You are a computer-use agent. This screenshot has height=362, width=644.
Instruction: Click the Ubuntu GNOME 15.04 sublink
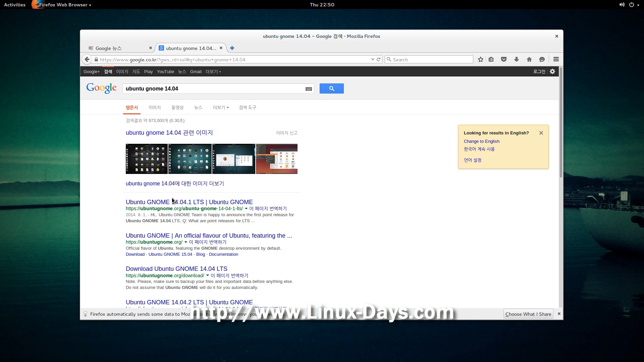click(x=170, y=254)
